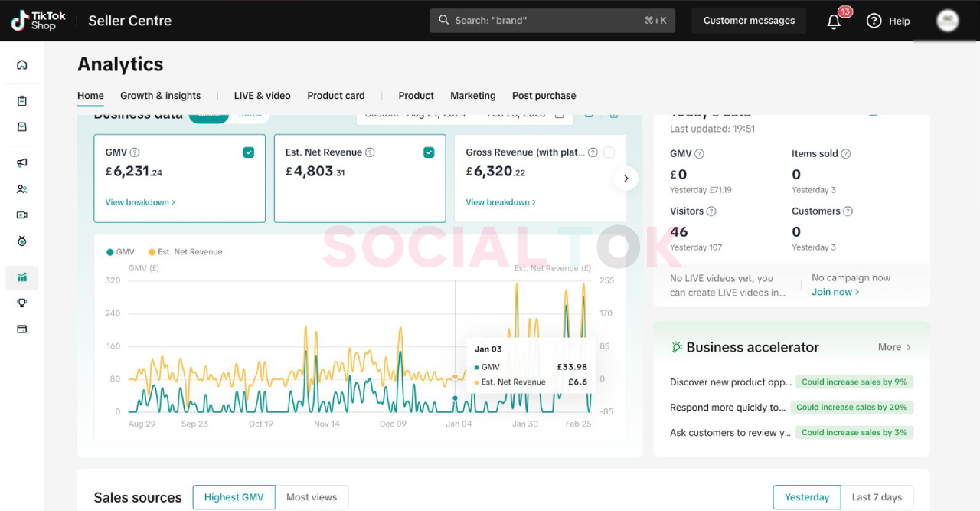Uncheck the GMV metric checkbox
This screenshot has width=980, height=511.
pyautogui.click(x=249, y=152)
